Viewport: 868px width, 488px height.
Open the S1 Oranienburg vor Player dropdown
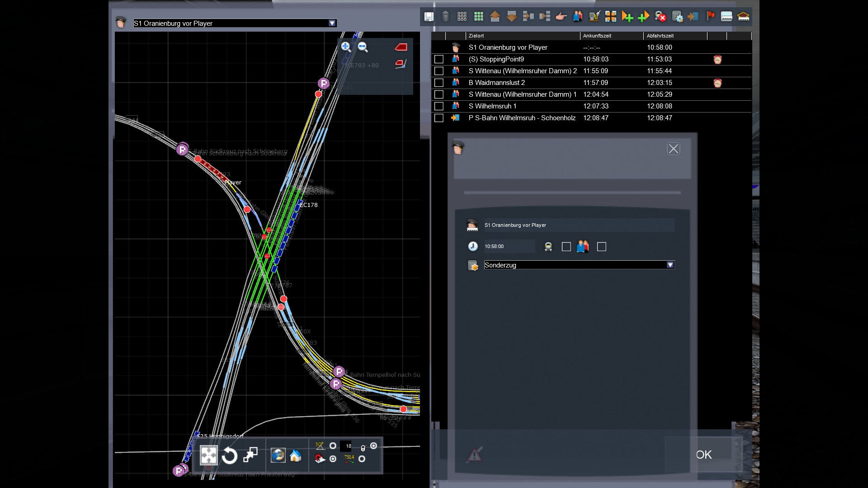(x=332, y=23)
